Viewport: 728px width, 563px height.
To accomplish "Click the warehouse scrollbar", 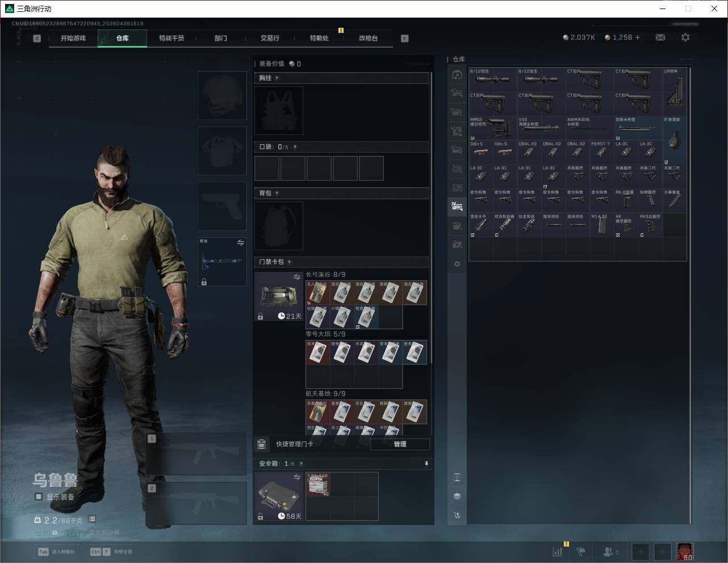I will (691, 295).
